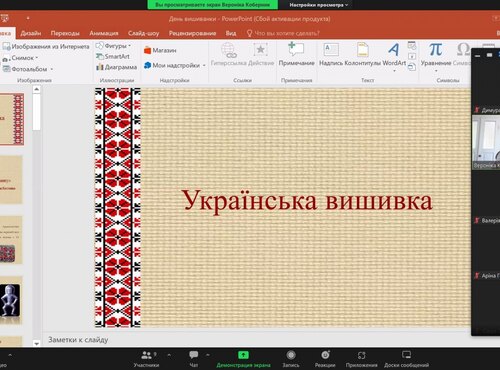Add a Примечание comment
Image resolution: width=500 pixels, height=370 pixels.
296,54
